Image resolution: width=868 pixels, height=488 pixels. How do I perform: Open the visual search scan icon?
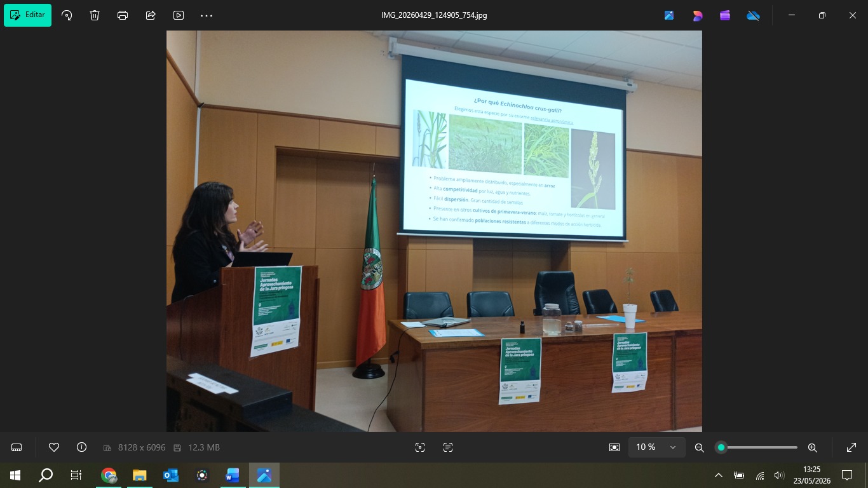tap(420, 447)
